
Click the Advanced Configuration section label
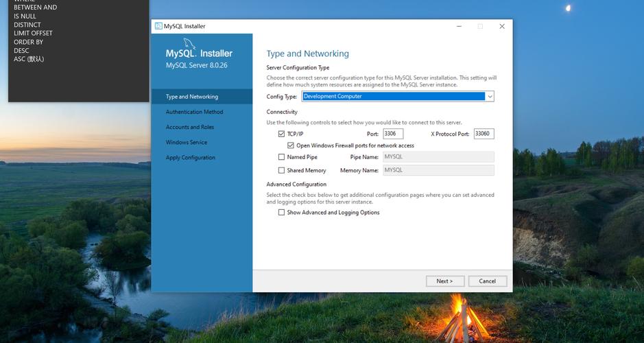click(x=296, y=184)
